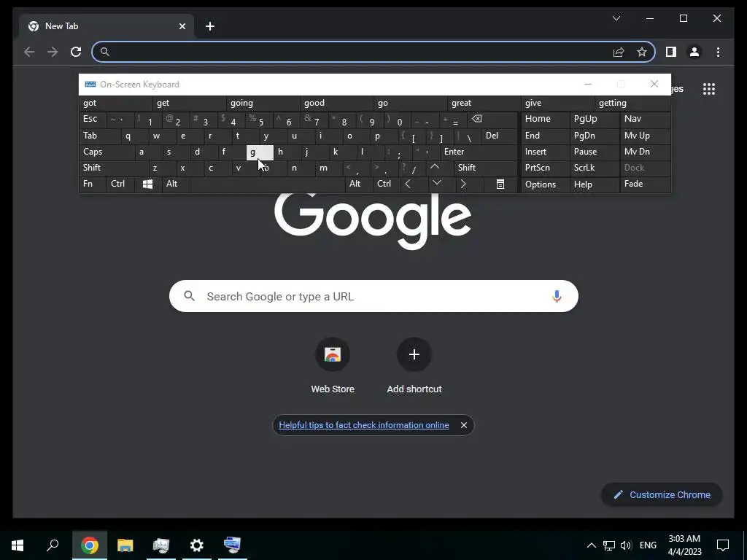Open taskbar search magnifier
The height and width of the screenshot is (560, 747).
(53, 545)
